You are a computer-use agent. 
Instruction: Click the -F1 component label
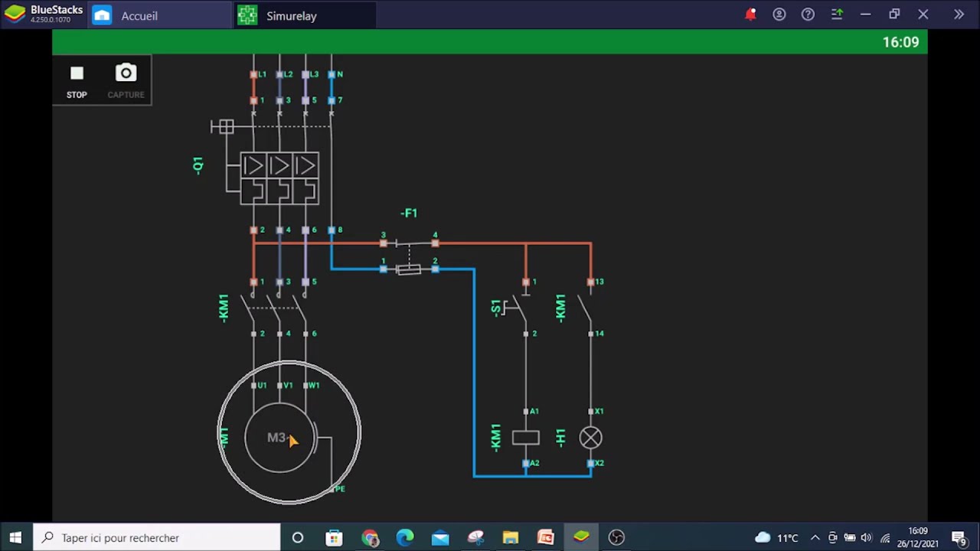point(409,213)
